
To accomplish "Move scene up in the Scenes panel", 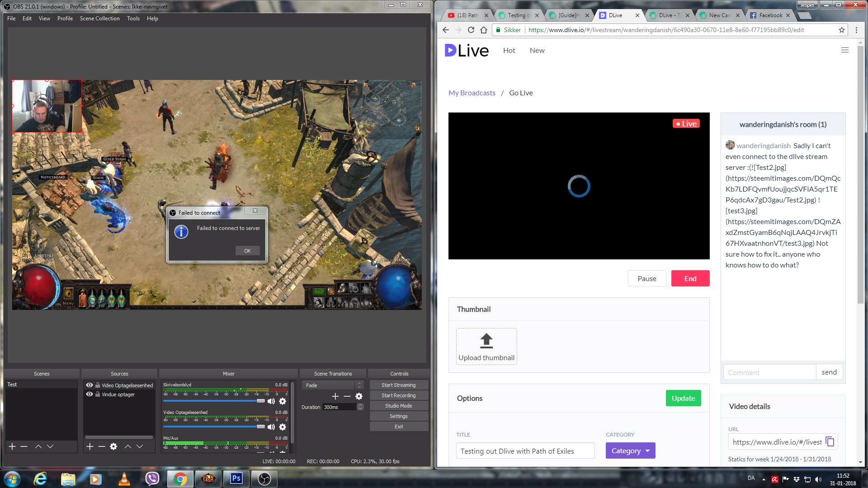I will pyautogui.click(x=38, y=446).
